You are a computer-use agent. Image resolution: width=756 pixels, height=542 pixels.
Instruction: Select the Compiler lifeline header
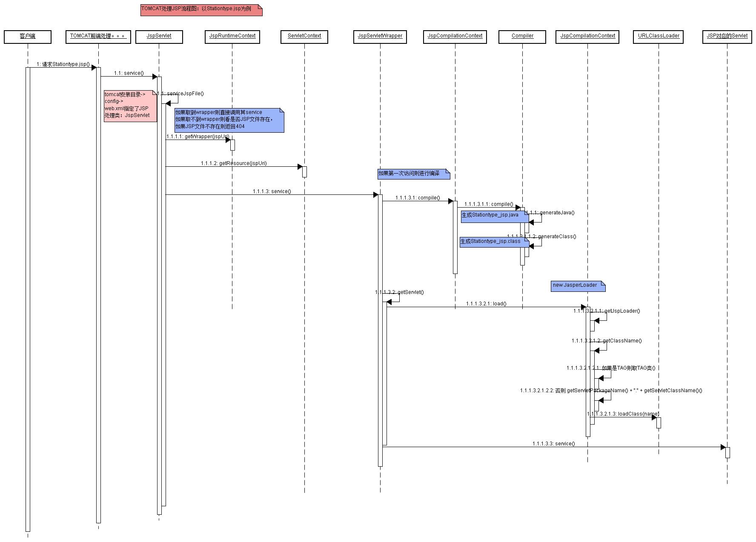tap(522, 37)
